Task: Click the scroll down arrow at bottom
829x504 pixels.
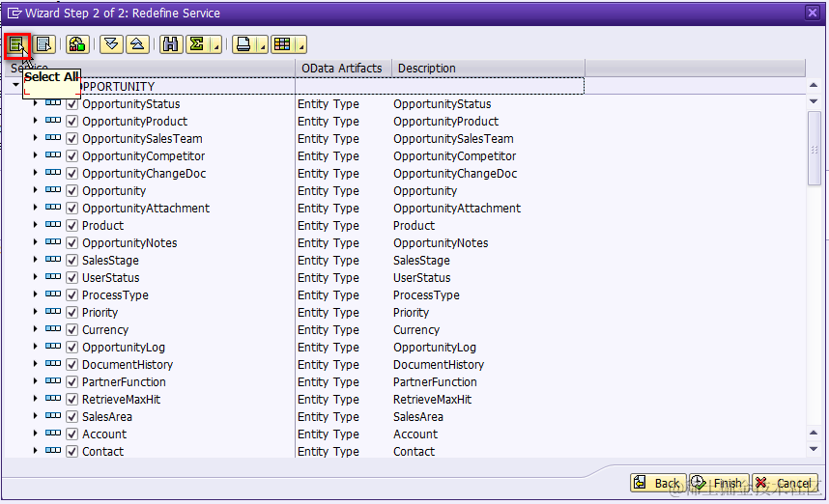Action: (814, 449)
